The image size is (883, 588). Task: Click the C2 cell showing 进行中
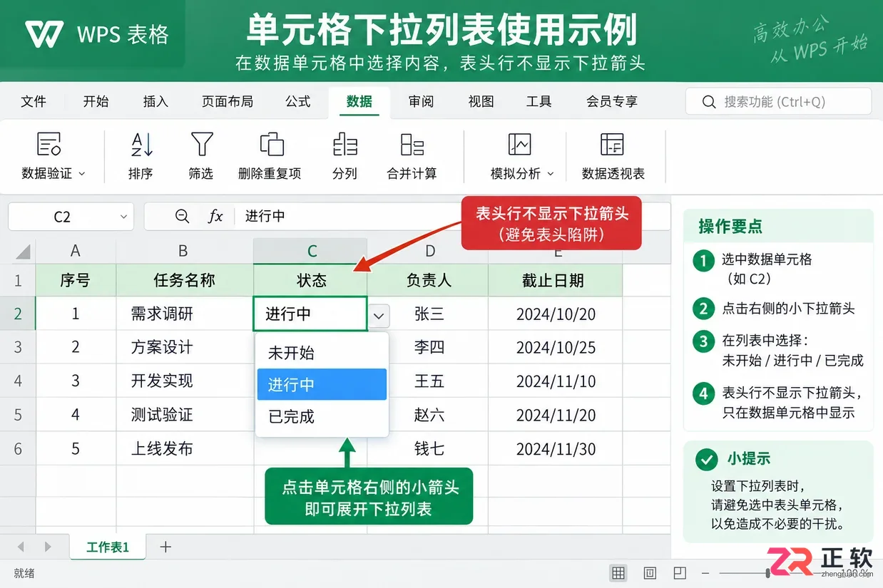[310, 314]
